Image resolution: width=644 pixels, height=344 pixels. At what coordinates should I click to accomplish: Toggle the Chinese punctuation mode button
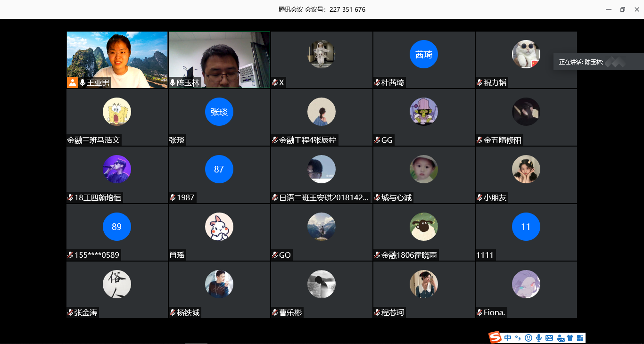tap(518, 338)
